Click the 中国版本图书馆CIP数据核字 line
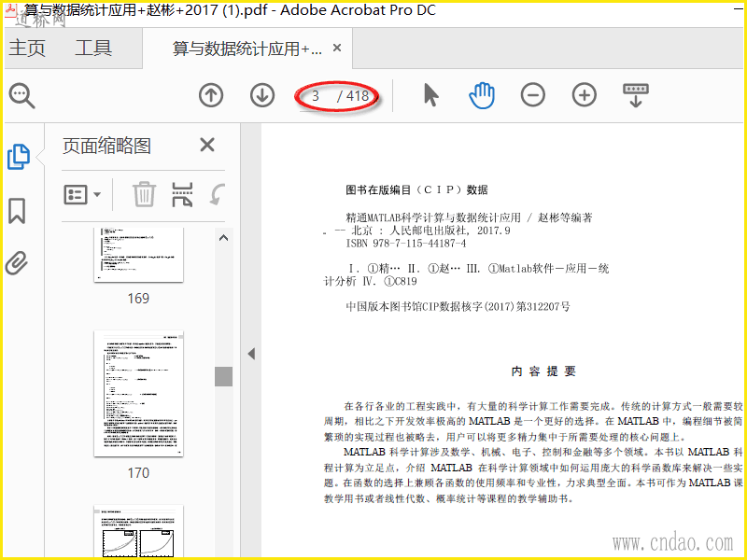The image size is (747, 560). [458, 306]
